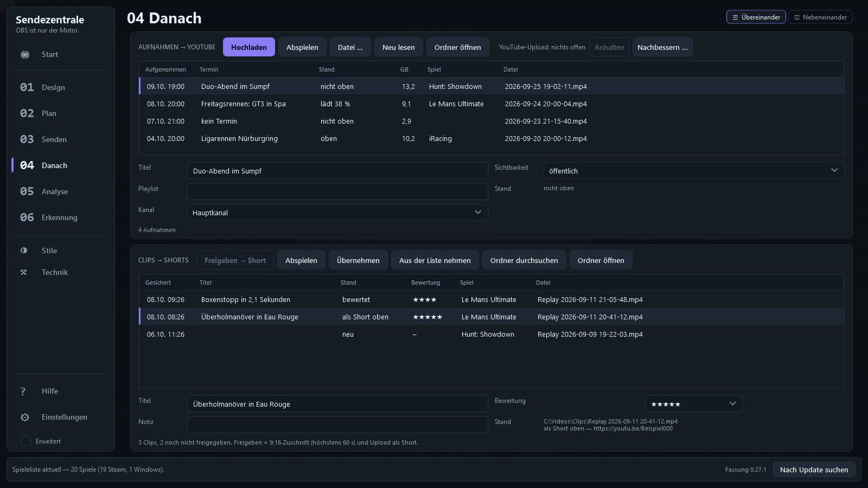Select clip Boxenstopp in 2,1 Sekunden
Screen dimensions: 868x488
[x=492, y=299]
